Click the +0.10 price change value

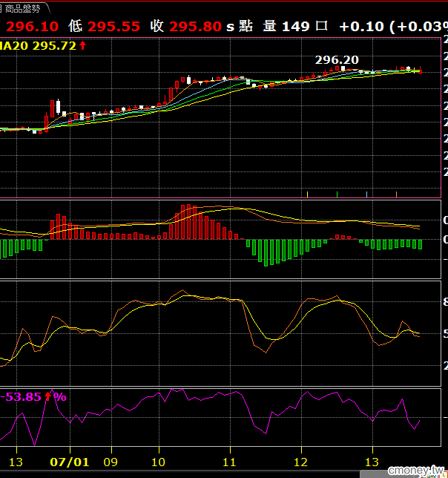coord(361,27)
